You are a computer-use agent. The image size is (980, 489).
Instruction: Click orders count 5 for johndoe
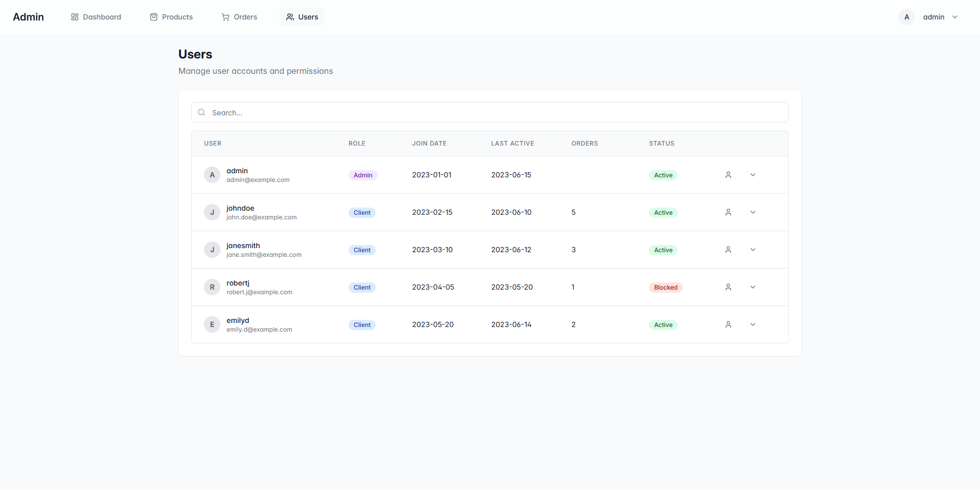click(x=574, y=212)
